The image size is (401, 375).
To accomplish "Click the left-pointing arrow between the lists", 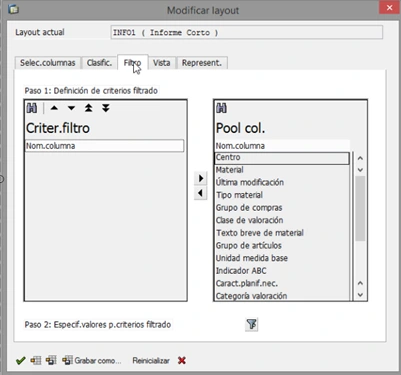I will (x=201, y=193).
